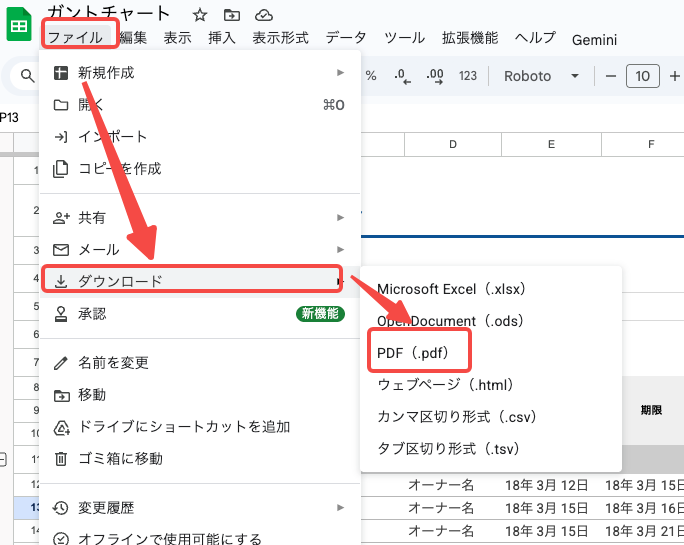
Task: Download as PDF (.pdf)
Action: point(491,353)
